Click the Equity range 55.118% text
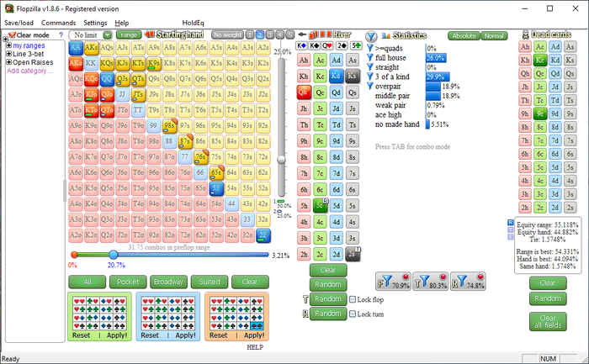Image resolution: width=589 pixels, height=364 pixels. click(548, 224)
